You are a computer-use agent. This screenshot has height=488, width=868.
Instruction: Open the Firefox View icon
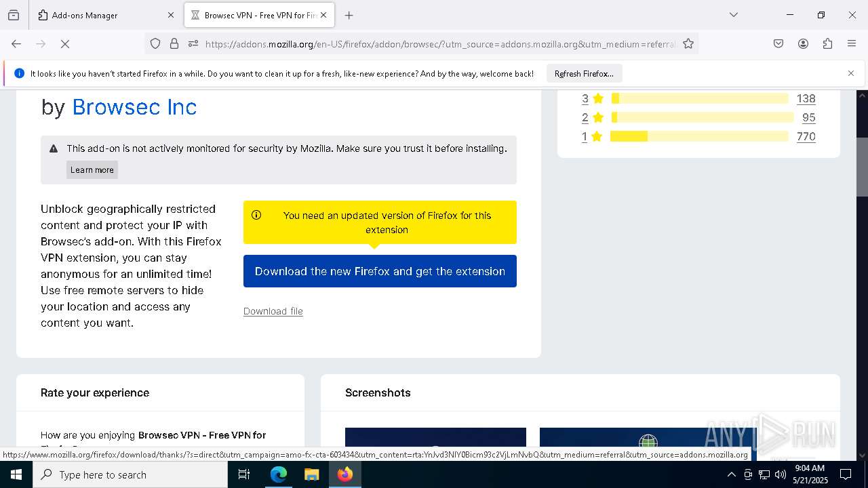pyautogui.click(x=14, y=15)
